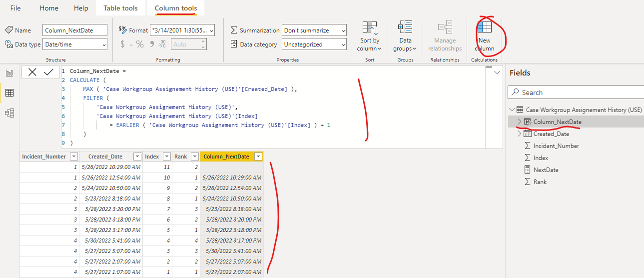644x278 pixels.
Task: Click the Fields pane search magnifier icon
Action: (x=515, y=92)
